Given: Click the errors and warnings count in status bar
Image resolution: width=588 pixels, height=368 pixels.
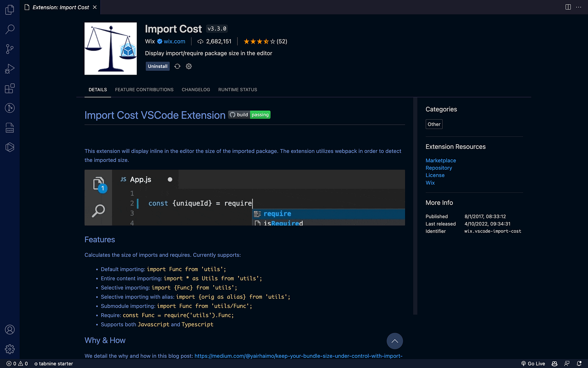Looking at the screenshot, I should 17,364.
